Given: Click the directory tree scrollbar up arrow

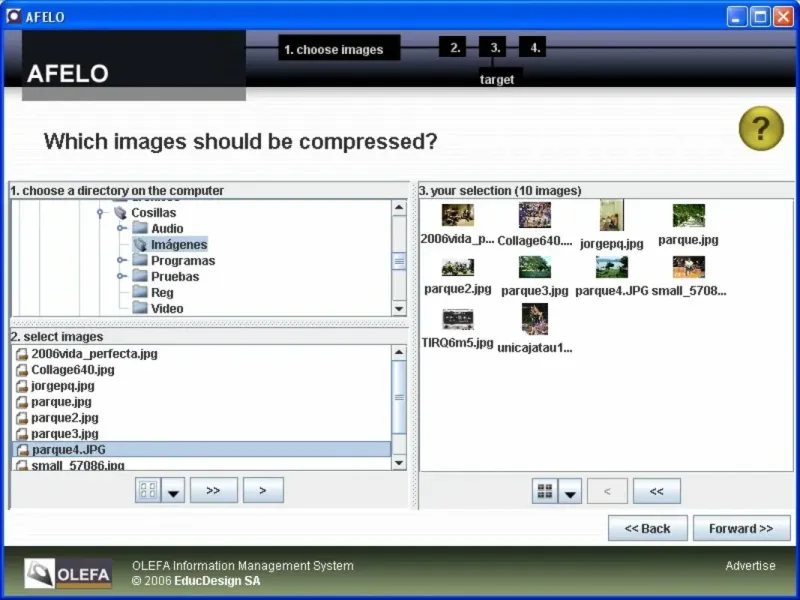Looking at the screenshot, I should coord(398,207).
